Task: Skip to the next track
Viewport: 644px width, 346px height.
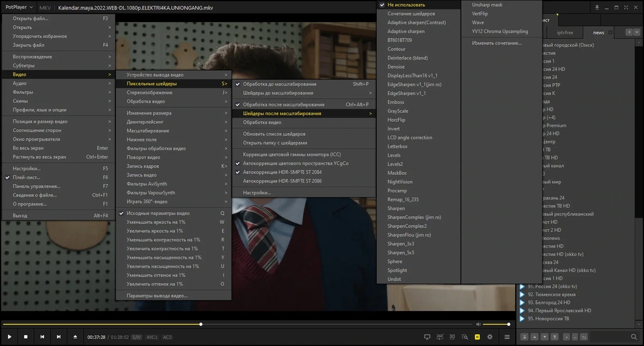Action: pos(58,337)
